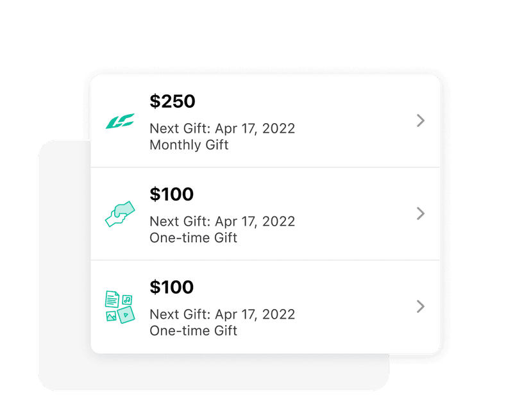Click the play button sticker in the bottom icon
Screen dimensions: 531x420
coord(127,315)
